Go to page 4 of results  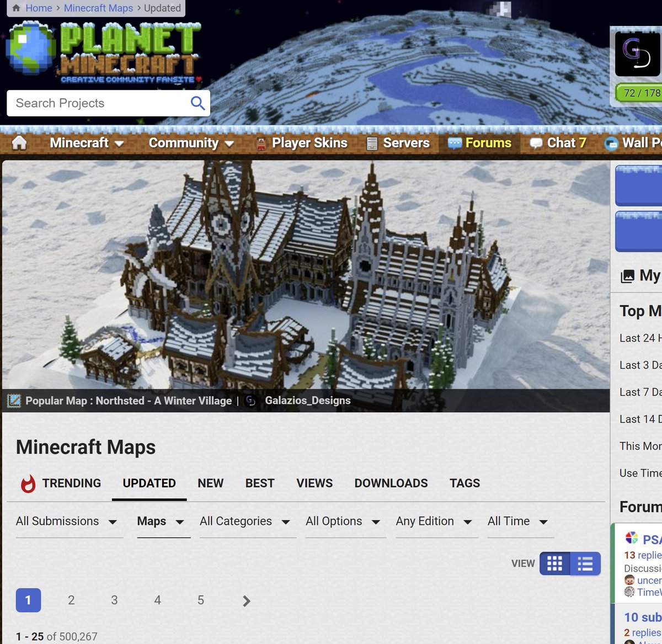click(157, 600)
